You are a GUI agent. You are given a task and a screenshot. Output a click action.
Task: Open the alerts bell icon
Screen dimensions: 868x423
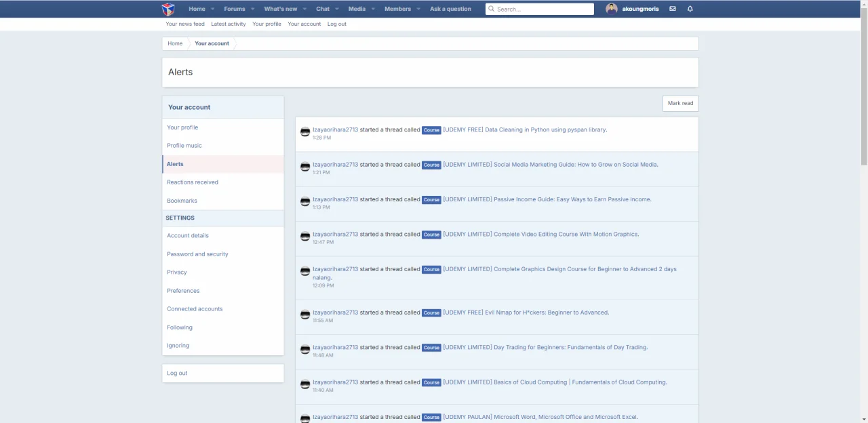tap(690, 9)
